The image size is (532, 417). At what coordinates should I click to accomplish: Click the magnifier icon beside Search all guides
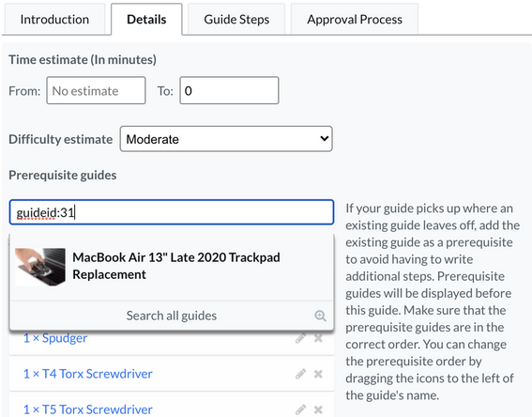coord(320,316)
